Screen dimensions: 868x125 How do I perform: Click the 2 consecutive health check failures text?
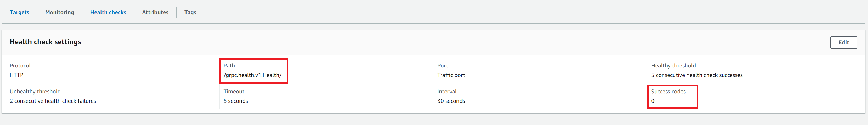click(53, 101)
